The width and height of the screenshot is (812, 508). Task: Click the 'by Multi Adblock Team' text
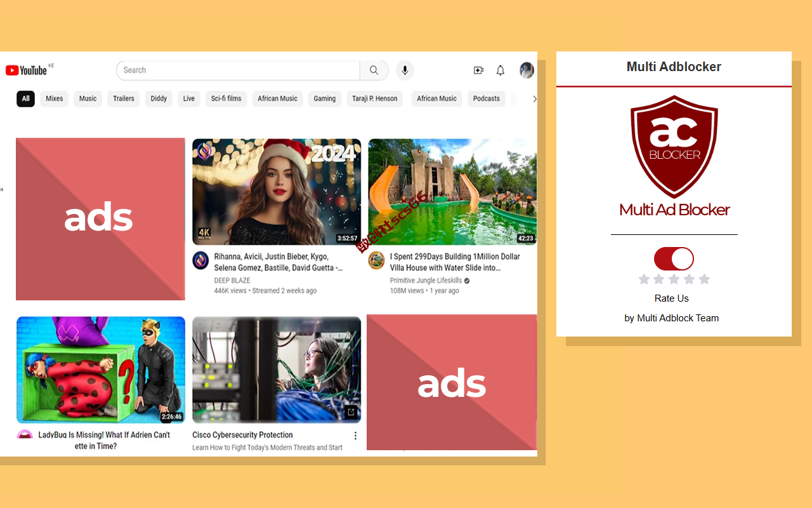(672, 318)
